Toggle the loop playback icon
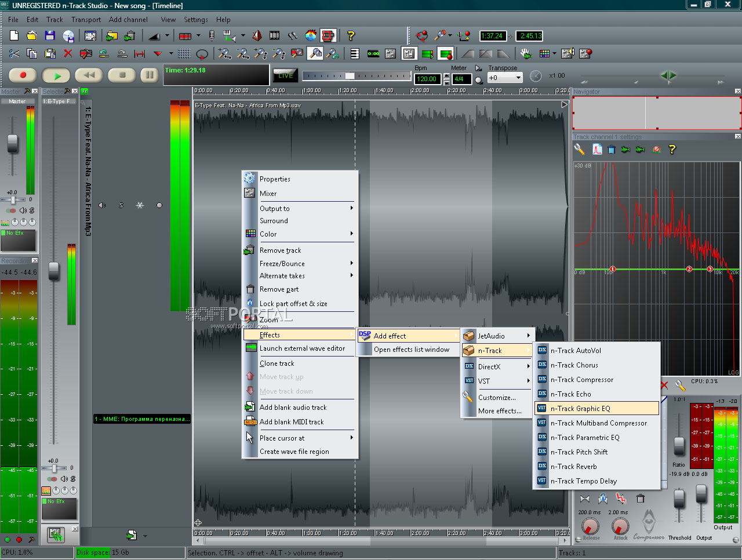The image size is (742, 560). click(x=202, y=54)
